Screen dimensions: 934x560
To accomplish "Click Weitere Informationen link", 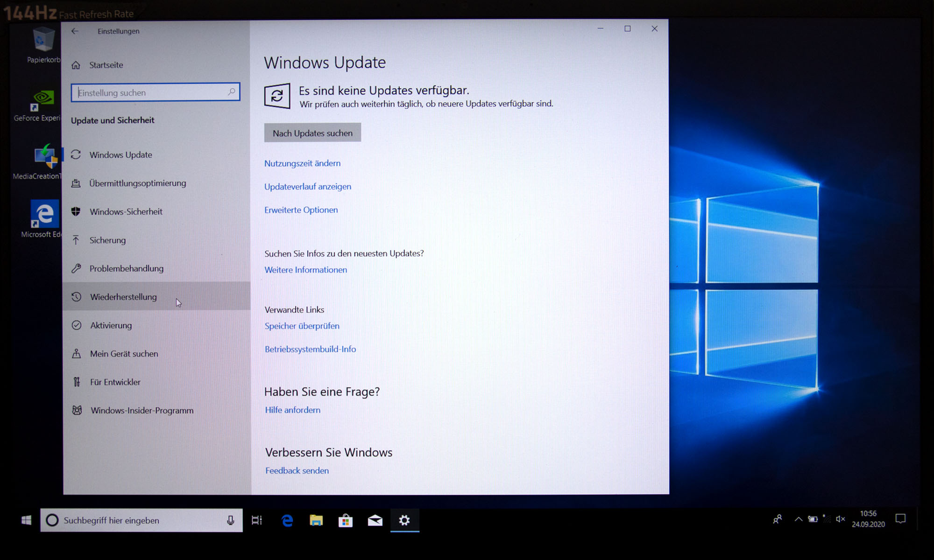I will click(x=306, y=270).
